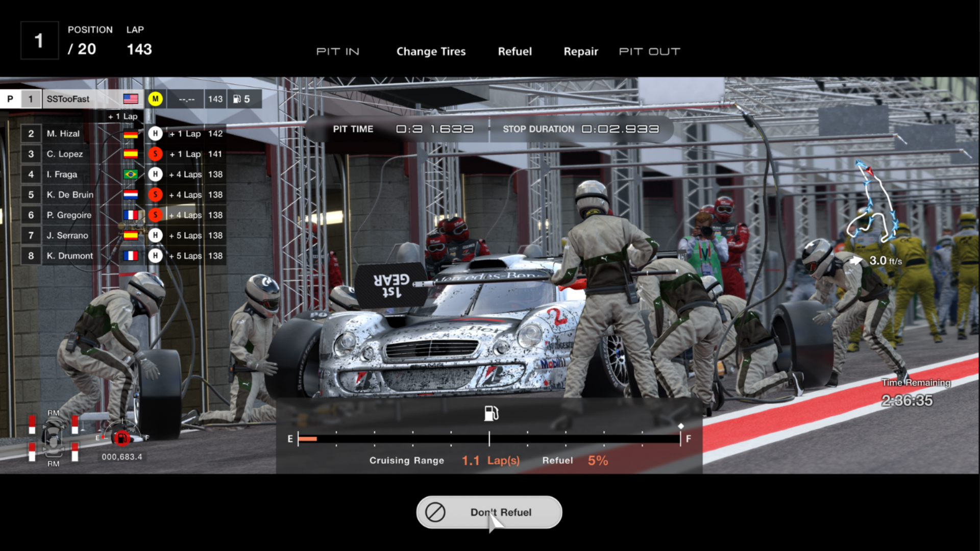
Task: Click the refuel gauge bar midpoint marker
Action: click(x=489, y=438)
